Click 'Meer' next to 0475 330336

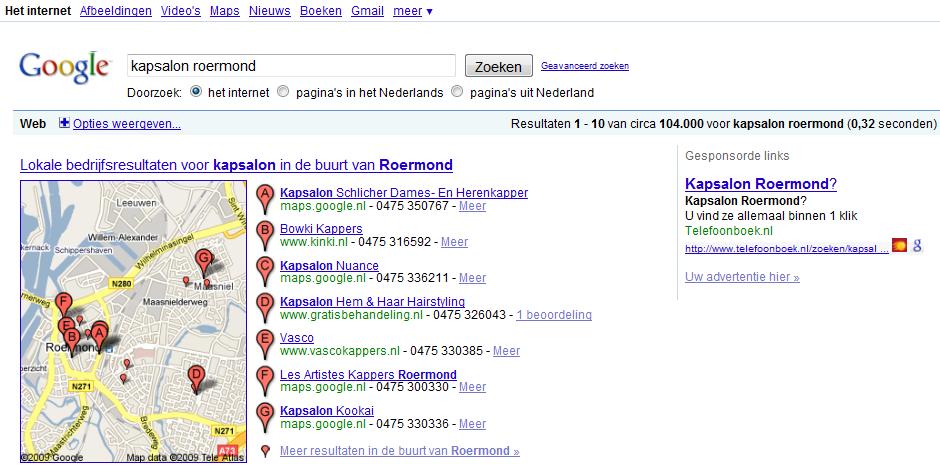tap(472, 424)
